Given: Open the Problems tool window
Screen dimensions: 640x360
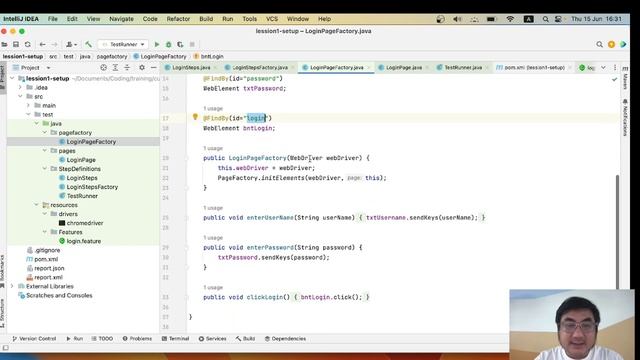Looking at the screenshot, I should pos(137,339).
